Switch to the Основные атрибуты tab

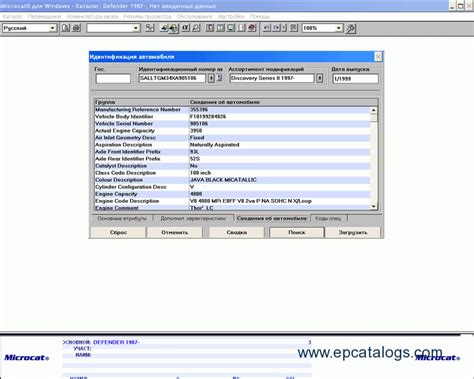point(122,218)
